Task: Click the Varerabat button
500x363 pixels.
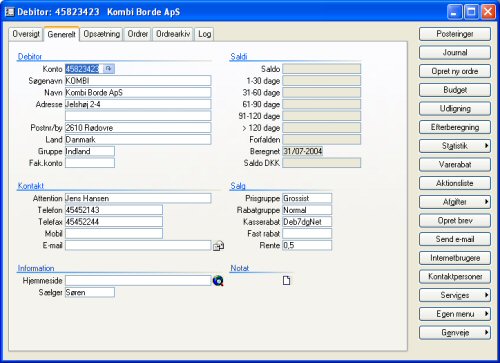Action: [x=455, y=165]
